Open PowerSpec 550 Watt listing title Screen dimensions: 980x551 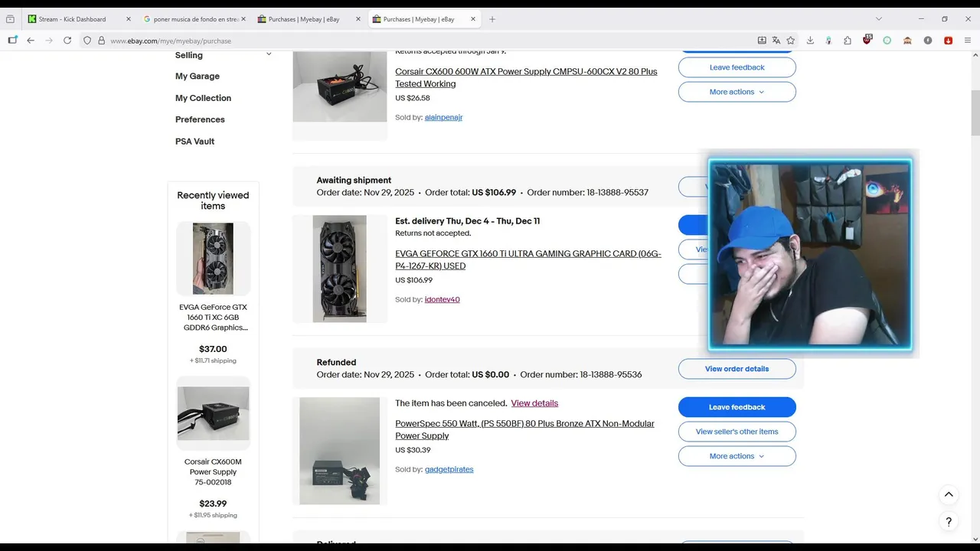coord(524,429)
